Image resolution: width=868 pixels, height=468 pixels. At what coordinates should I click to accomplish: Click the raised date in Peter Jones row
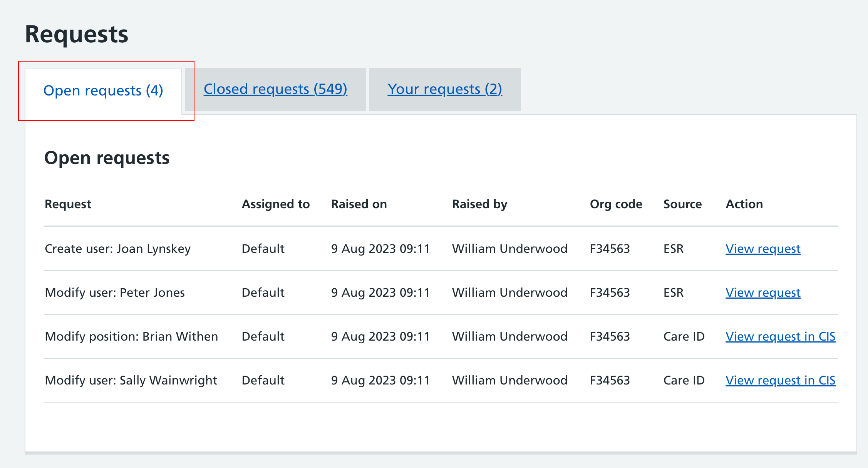pos(380,293)
